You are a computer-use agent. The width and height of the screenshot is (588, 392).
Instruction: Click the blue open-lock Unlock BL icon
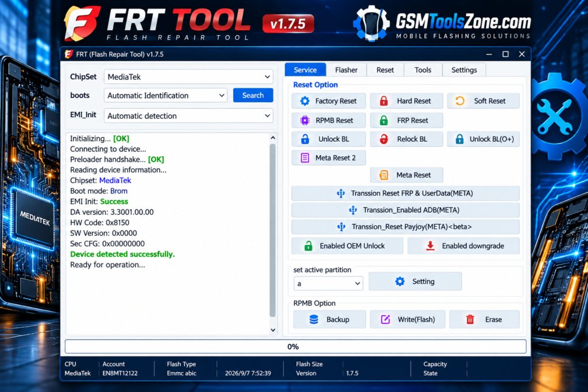pos(305,139)
